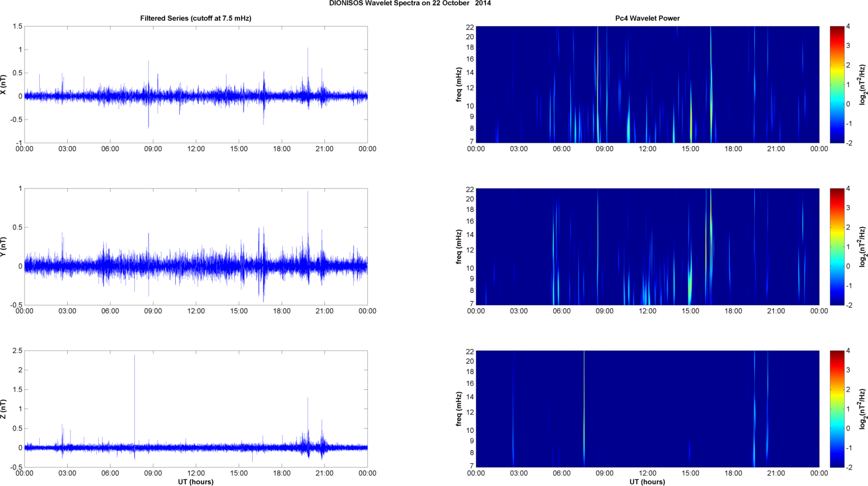Pick the colorbar beside the top wavelet spectrogram
The height and width of the screenshot is (486, 868).
point(837,85)
